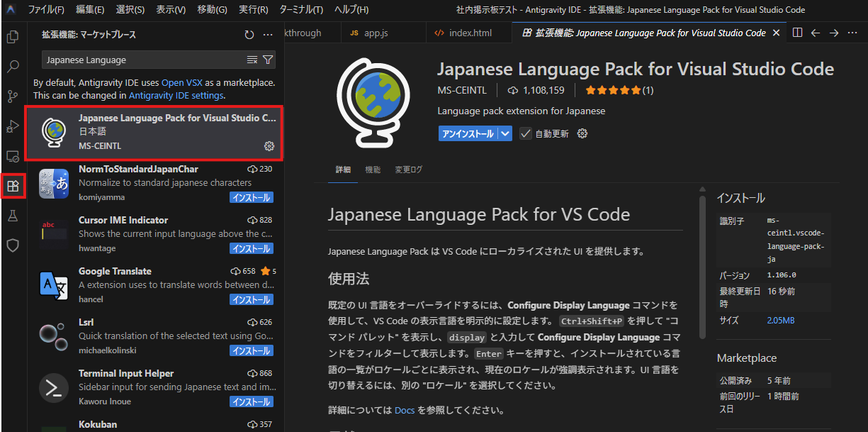Select the Terminal Input Helper list entry
The height and width of the screenshot is (432, 868).
click(x=154, y=387)
